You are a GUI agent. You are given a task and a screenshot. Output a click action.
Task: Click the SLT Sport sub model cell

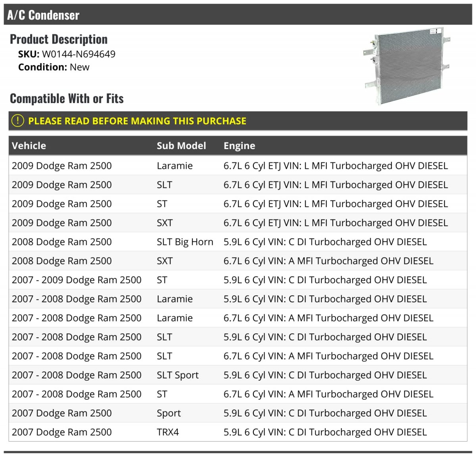tap(178, 375)
